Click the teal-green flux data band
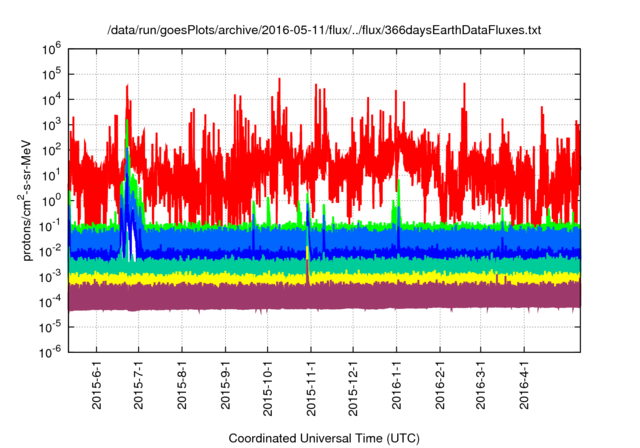Screen dimensions: 640x448 click(324, 265)
